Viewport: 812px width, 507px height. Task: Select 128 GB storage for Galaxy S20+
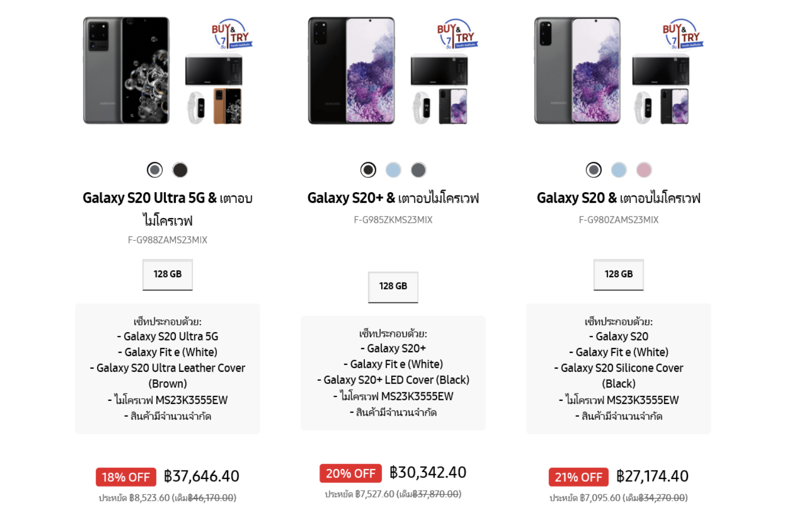pyautogui.click(x=393, y=287)
